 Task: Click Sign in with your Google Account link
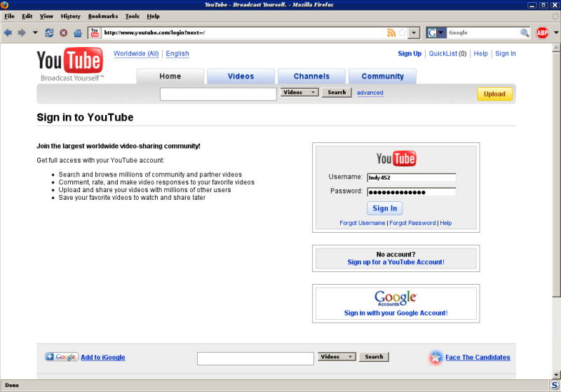click(396, 313)
